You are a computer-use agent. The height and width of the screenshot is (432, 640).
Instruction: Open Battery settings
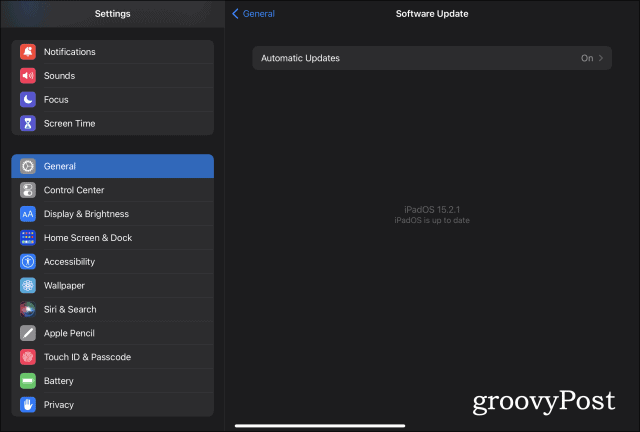pos(113,381)
